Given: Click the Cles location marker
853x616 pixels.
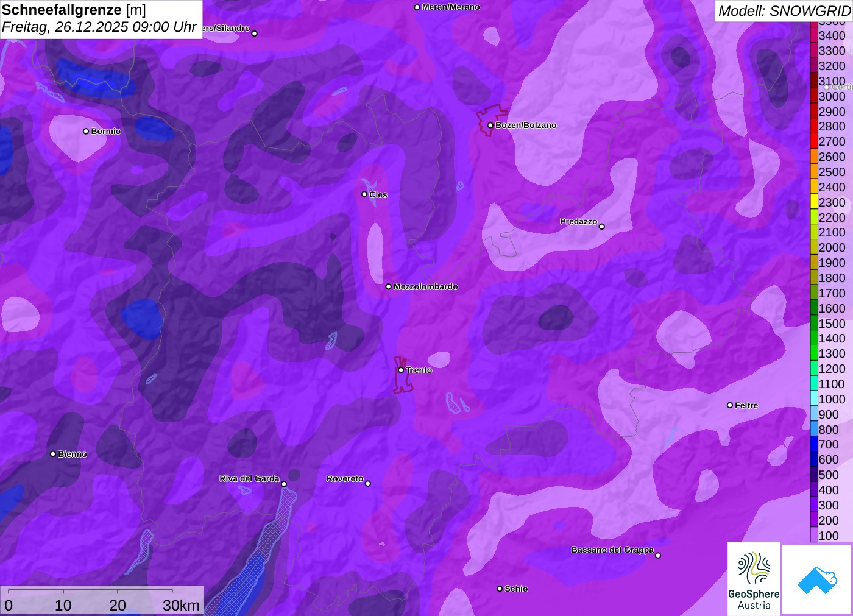Looking at the screenshot, I should [364, 194].
